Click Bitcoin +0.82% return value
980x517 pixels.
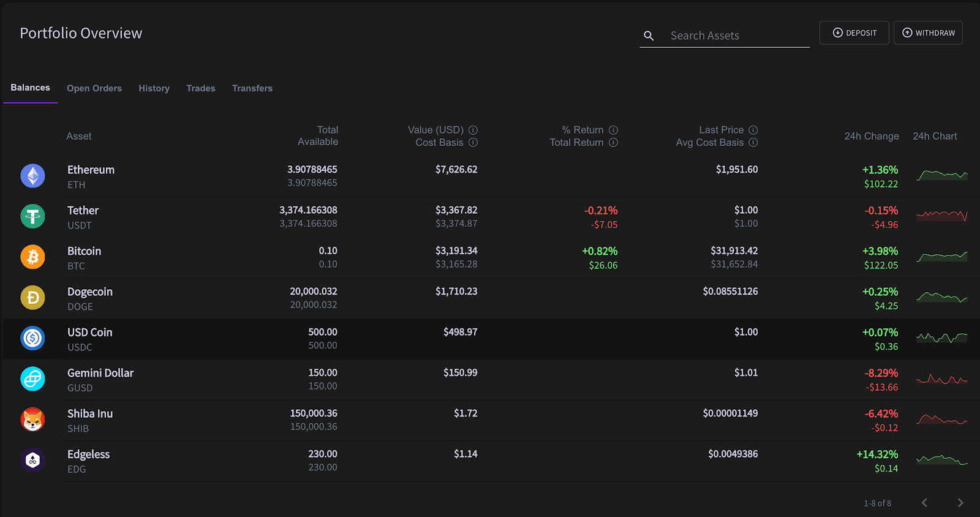click(x=600, y=251)
